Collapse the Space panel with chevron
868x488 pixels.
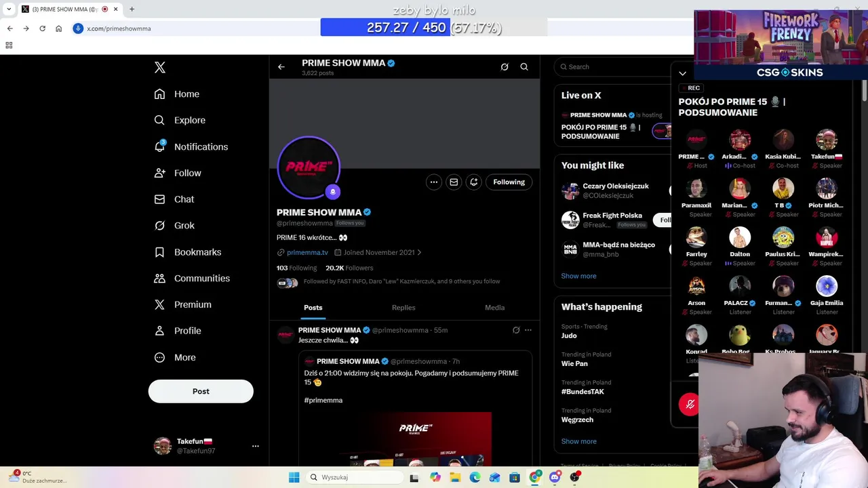[682, 73]
